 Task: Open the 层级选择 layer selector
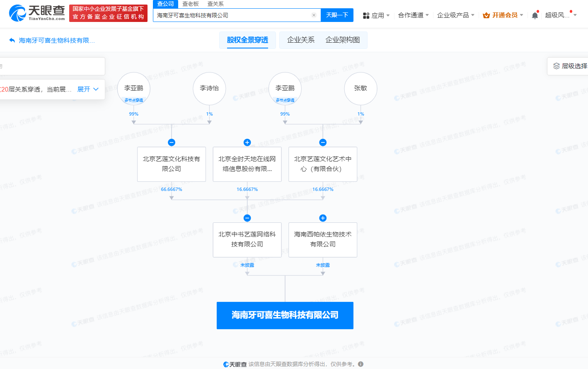coord(570,66)
